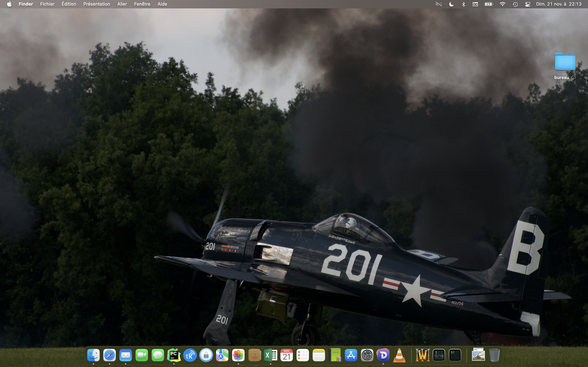Launch Safari browser
The width and height of the screenshot is (588, 367).
coord(109,355)
